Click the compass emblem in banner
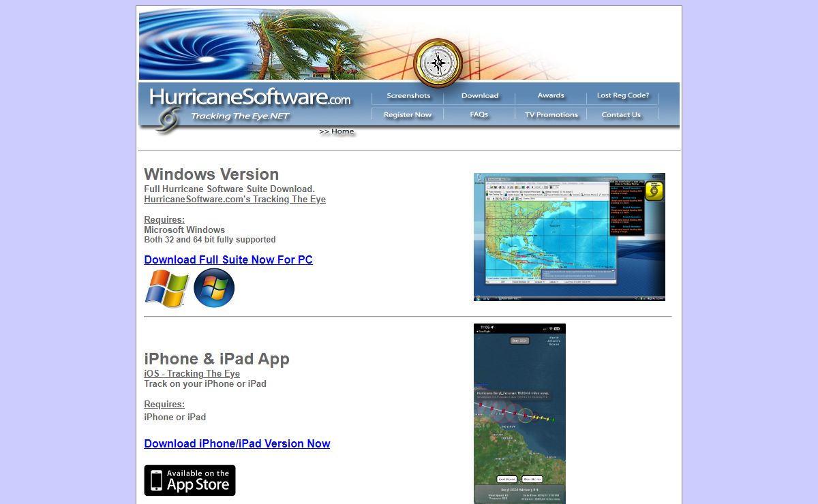The height and width of the screenshot is (504, 818). (x=438, y=63)
